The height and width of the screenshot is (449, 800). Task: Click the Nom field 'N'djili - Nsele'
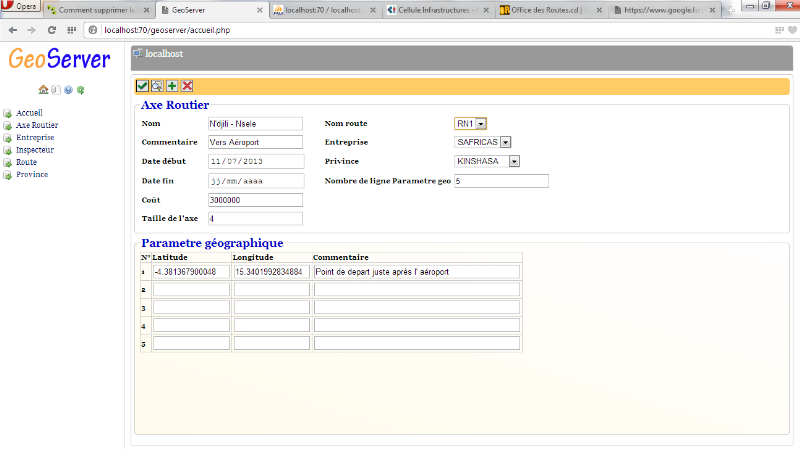pos(255,123)
